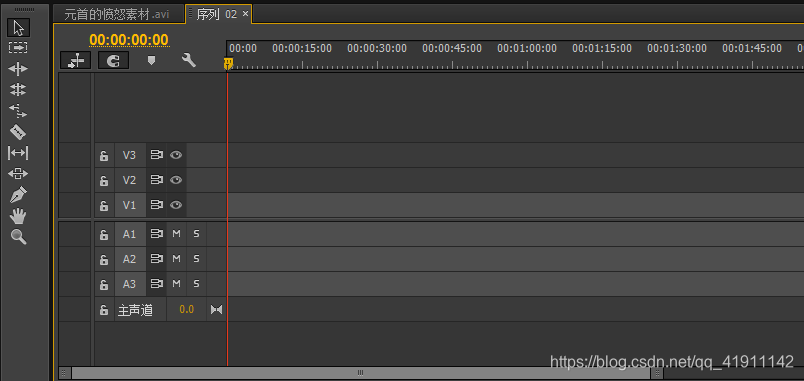Toggle sync lock for track A1
804x381 pixels.
[156, 233]
